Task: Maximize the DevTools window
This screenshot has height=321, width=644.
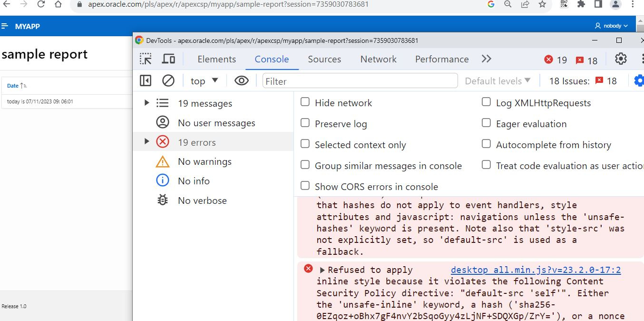Action: (x=619, y=40)
